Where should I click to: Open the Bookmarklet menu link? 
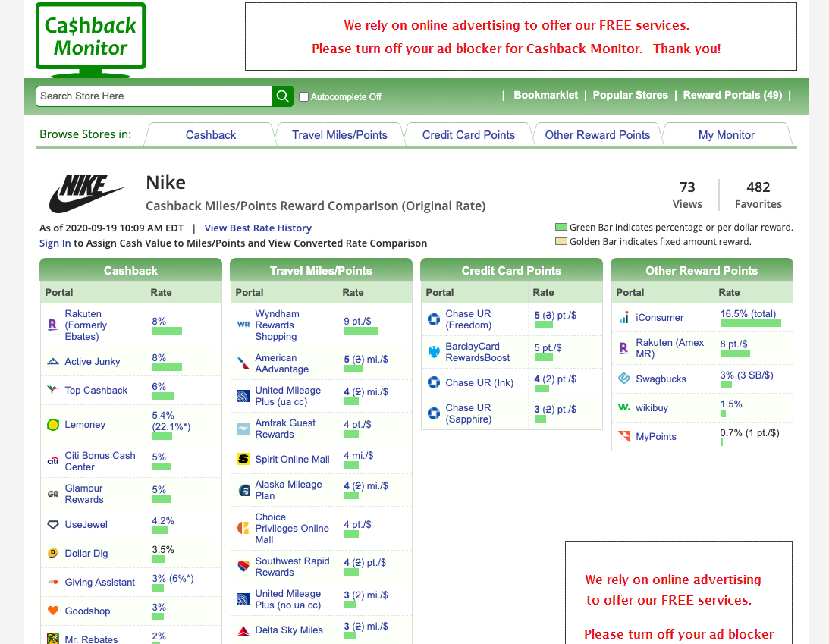click(x=545, y=95)
